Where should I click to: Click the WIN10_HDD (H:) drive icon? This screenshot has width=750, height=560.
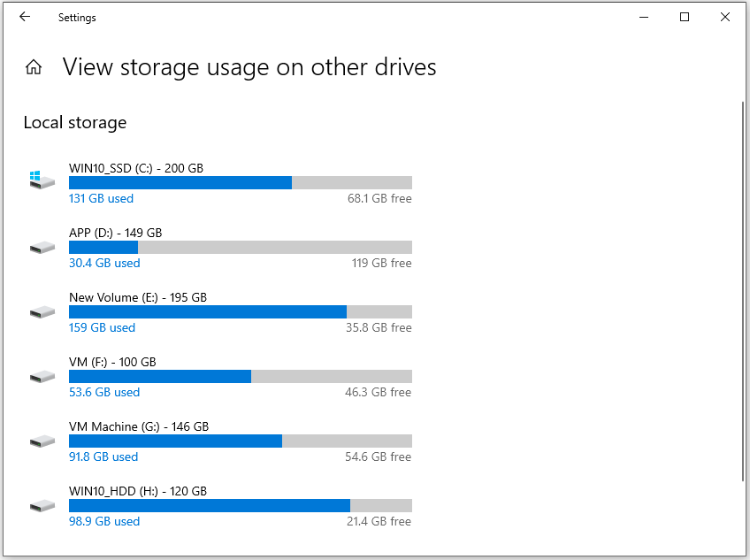point(42,505)
